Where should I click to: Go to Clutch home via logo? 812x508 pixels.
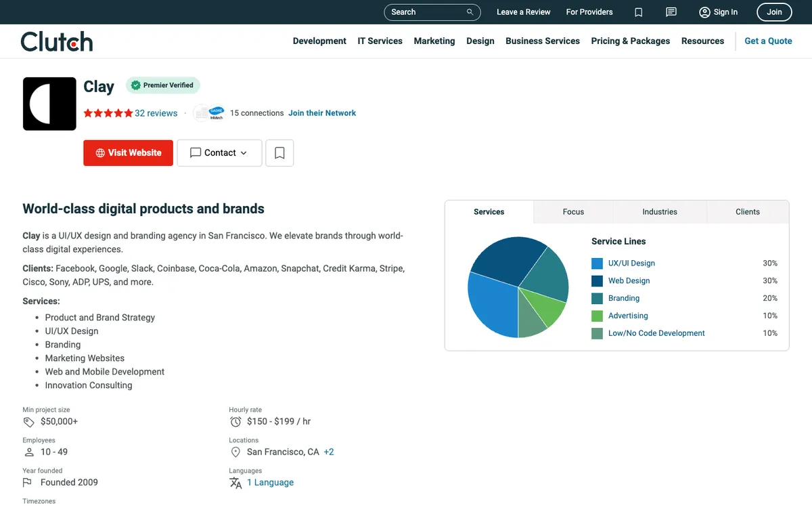coord(57,41)
